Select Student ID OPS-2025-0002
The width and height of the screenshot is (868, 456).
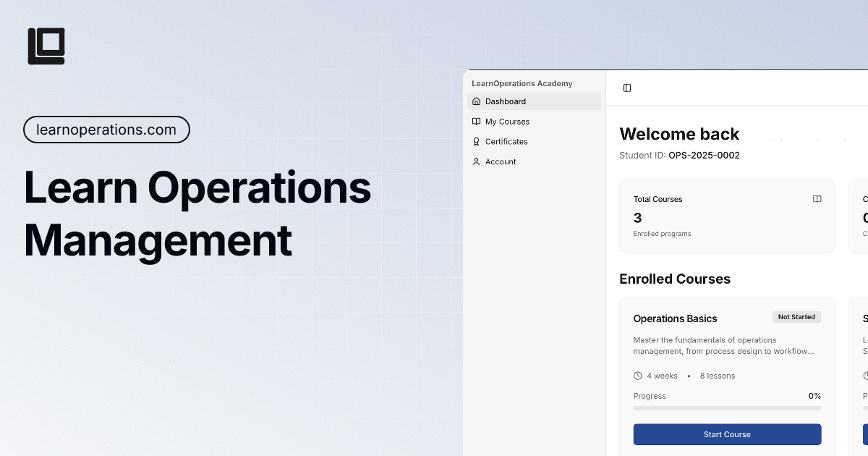click(679, 155)
